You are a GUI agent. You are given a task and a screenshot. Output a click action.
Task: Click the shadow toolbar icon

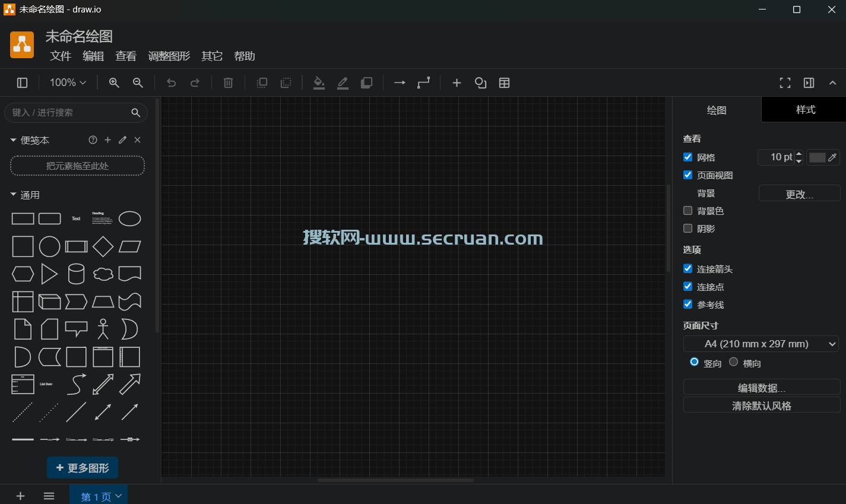[x=366, y=83]
